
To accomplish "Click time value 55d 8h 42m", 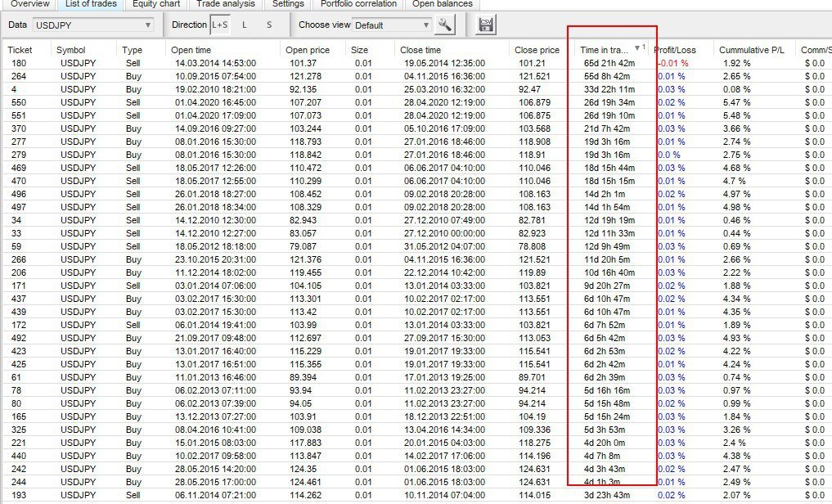I will 607,76.
